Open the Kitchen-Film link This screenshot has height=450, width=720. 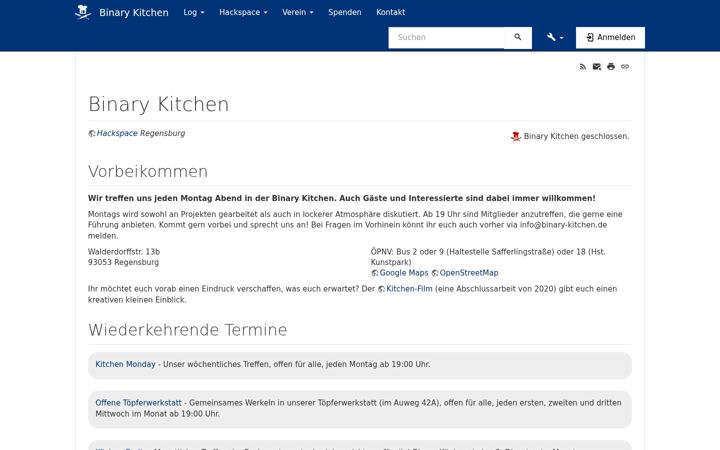[x=409, y=289]
